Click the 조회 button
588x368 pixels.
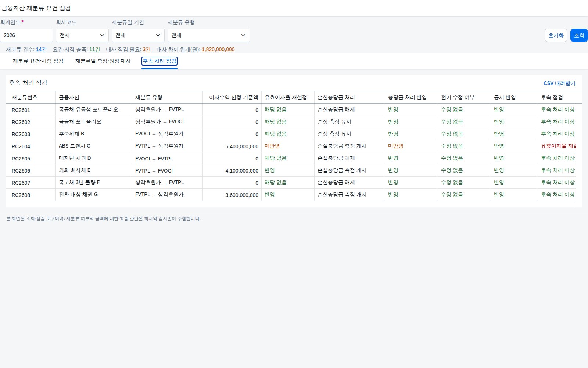(x=579, y=35)
